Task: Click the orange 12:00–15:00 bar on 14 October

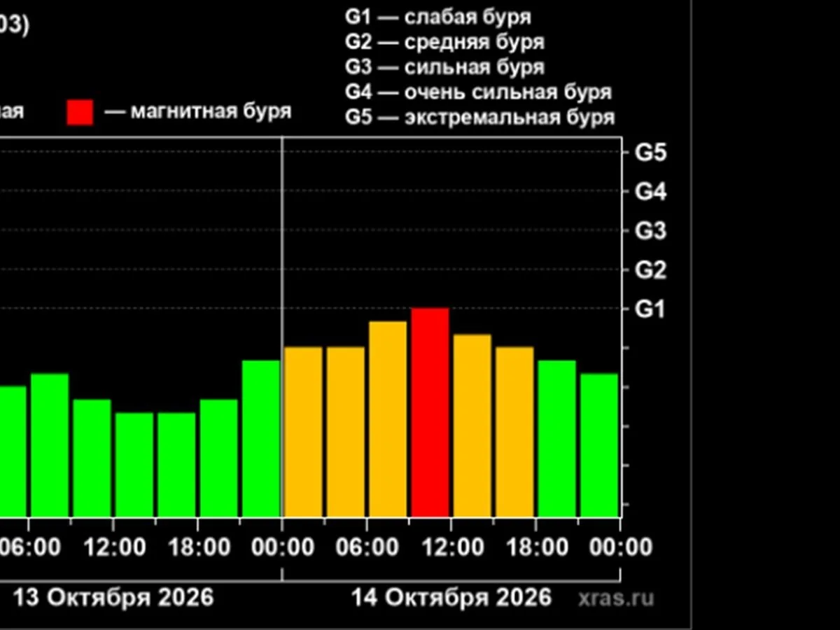Action: coord(472,426)
